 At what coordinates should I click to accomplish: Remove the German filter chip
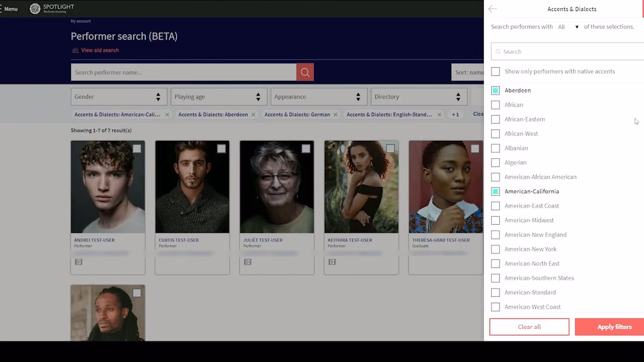click(x=335, y=115)
